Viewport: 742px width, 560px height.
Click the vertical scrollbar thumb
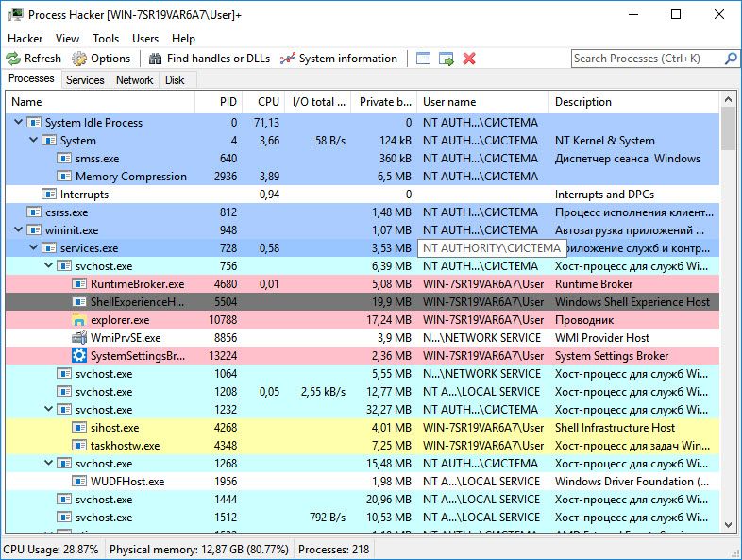coord(728,128)
